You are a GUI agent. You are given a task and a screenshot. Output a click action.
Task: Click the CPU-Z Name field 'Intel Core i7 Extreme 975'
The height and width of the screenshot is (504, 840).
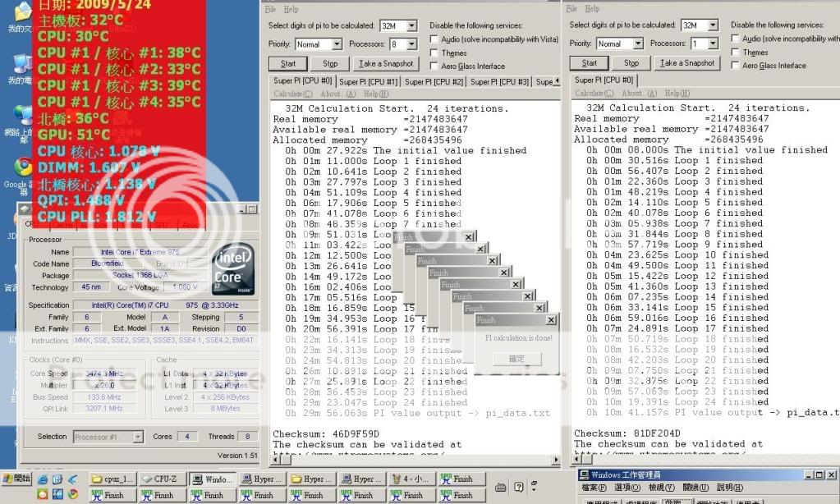pyautogui.click(x=140, y=252)
